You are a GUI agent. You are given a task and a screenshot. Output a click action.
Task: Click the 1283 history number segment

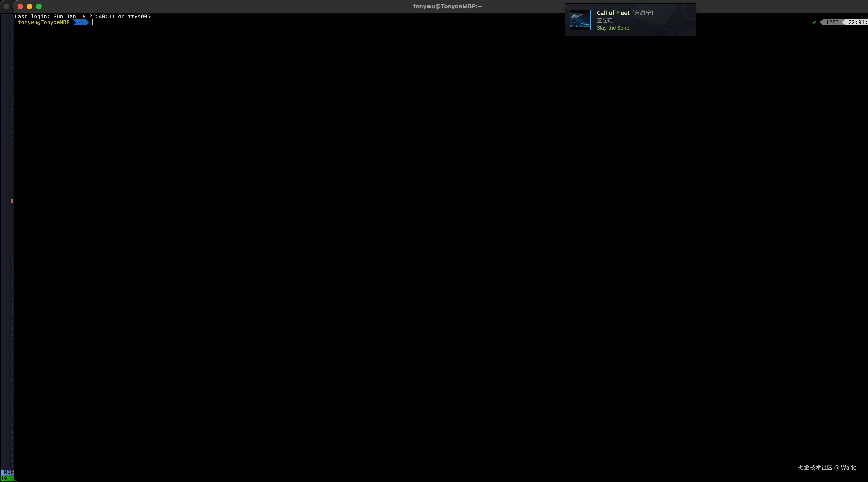tap(832, 22)
